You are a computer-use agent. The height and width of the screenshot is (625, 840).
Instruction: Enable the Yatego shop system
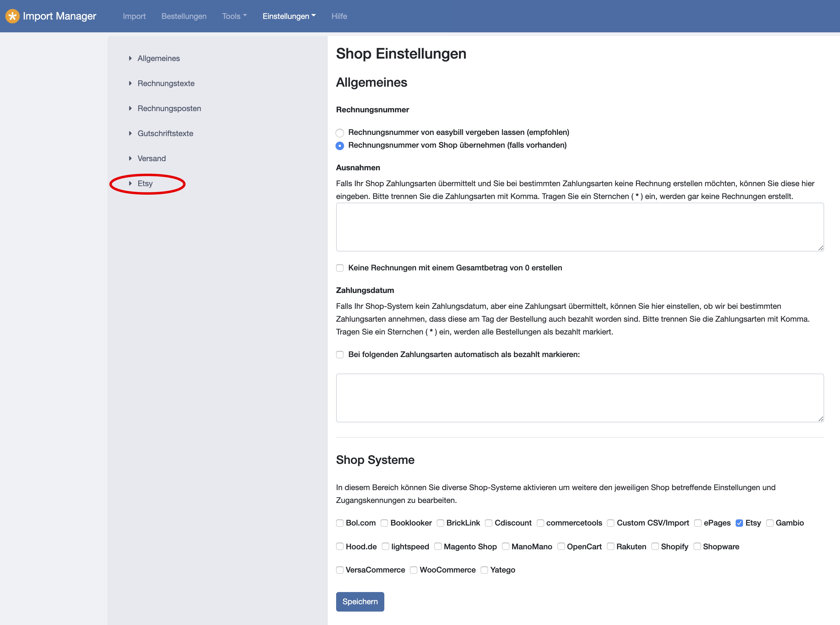pyautogui.click(x=484, y=570)
